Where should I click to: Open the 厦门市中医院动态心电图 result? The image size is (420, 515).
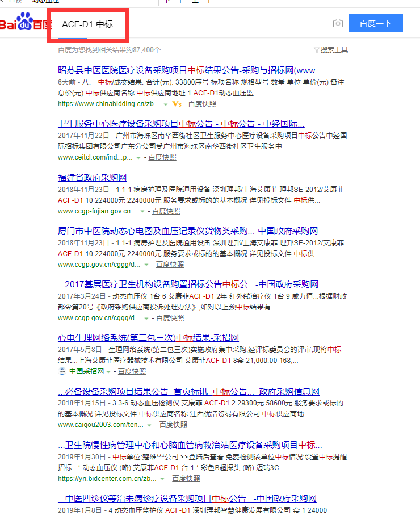[188, 231]
